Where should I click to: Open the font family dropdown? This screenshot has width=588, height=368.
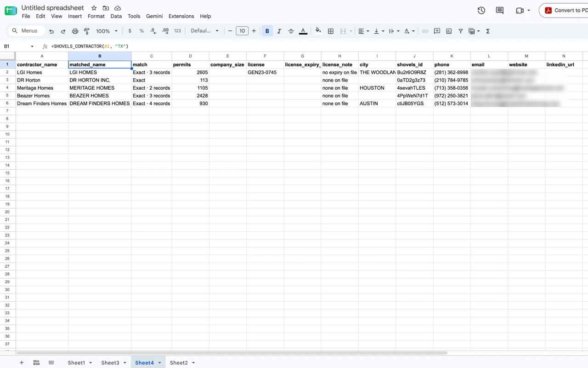(x=205, y=31)
